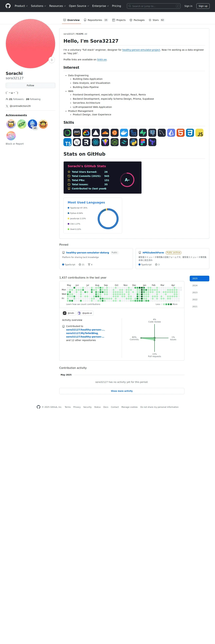Click the Prisma skill icon

(171, 133)
